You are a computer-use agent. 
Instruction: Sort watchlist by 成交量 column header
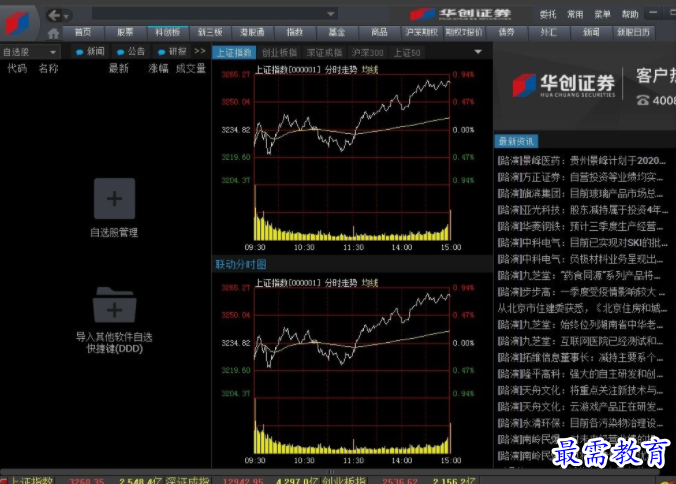pos(191,69)
